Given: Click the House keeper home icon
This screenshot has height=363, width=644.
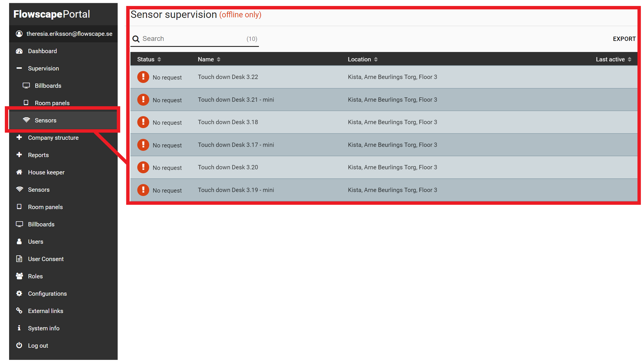Looking at the screenshot, I should (x=19, y=172).
